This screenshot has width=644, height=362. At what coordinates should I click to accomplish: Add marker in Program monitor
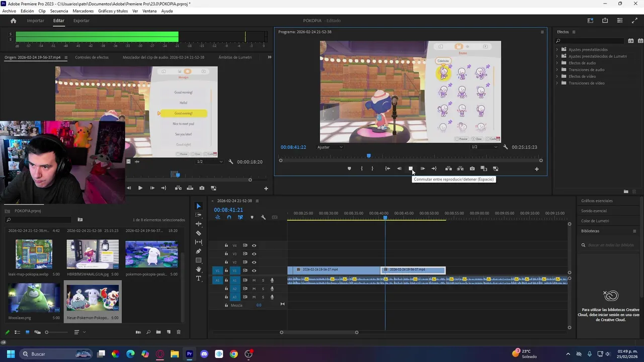(349, 168)
